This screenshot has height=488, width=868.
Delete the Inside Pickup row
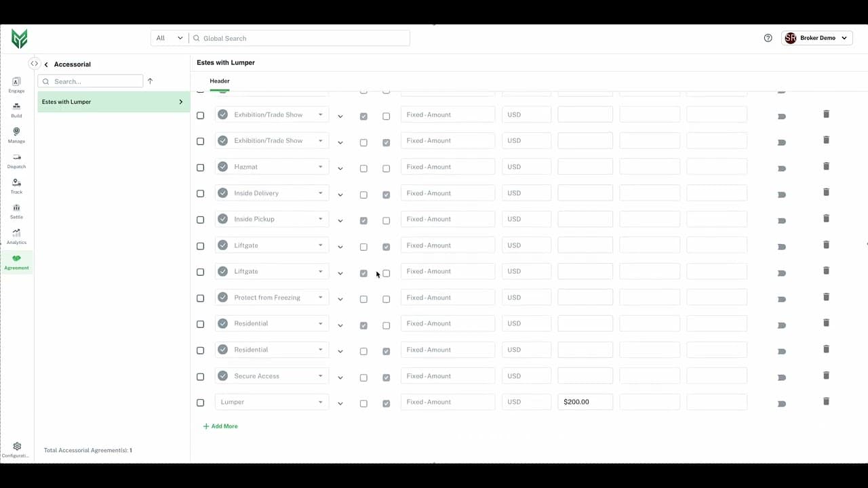pos(826,218)
